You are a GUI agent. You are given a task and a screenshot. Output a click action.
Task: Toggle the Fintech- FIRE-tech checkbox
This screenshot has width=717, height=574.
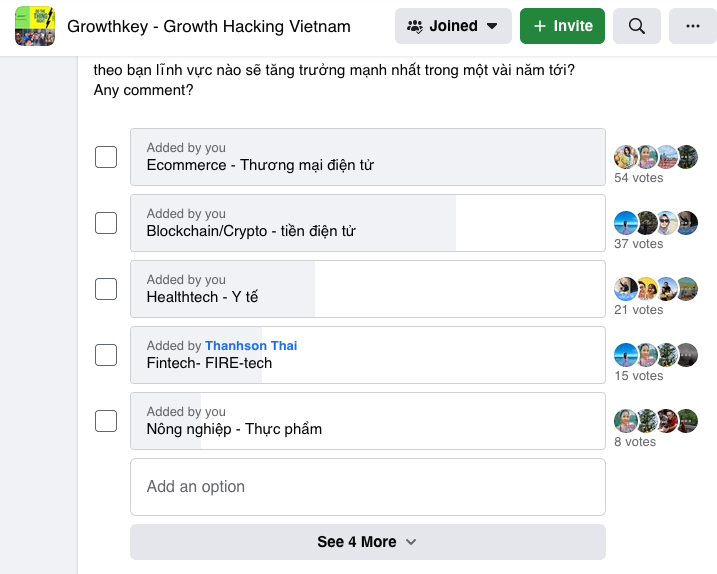[106, 355]
